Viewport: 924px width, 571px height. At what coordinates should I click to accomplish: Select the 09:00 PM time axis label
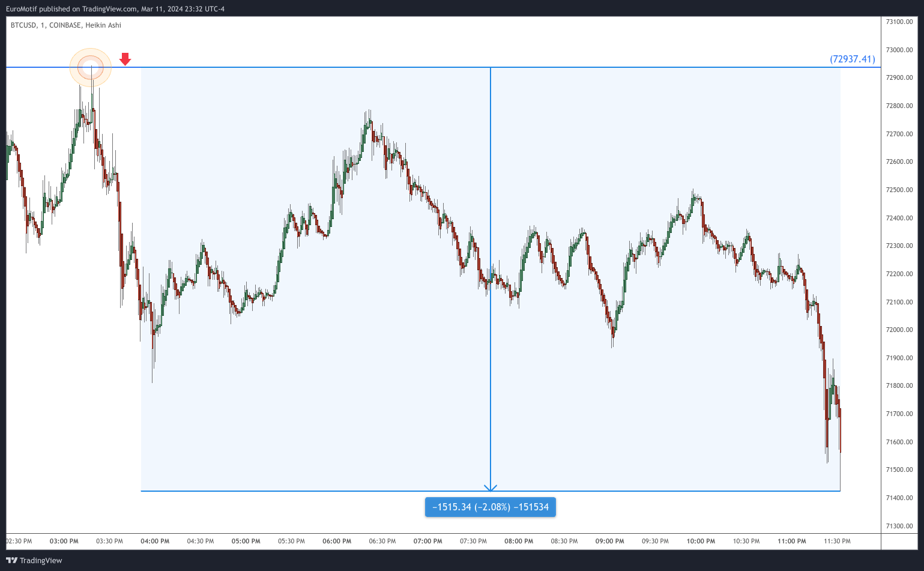pyautogui.click(x=610, y=541)
